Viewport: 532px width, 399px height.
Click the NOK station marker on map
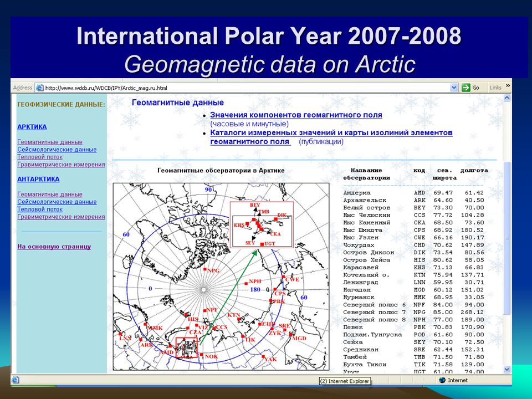pos(202,355)
